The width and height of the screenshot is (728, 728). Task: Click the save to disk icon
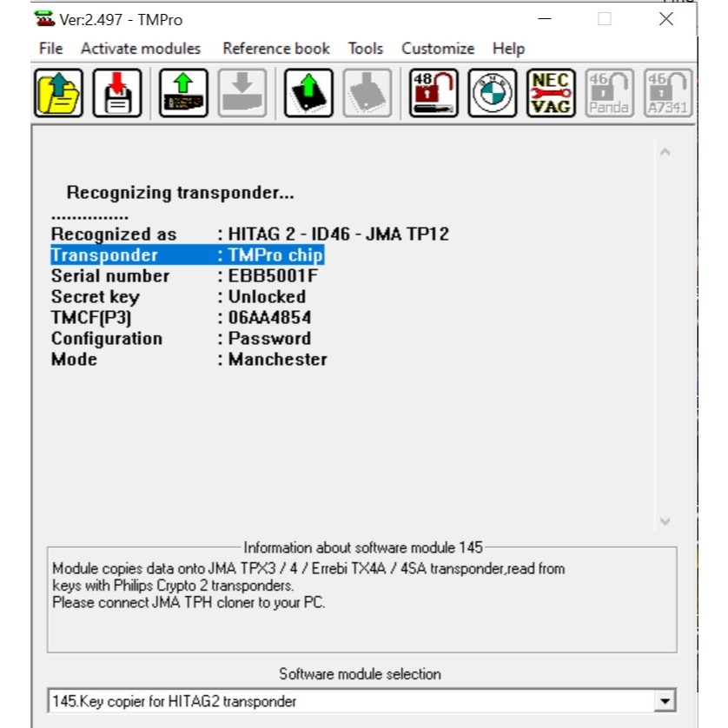[116, 93]
